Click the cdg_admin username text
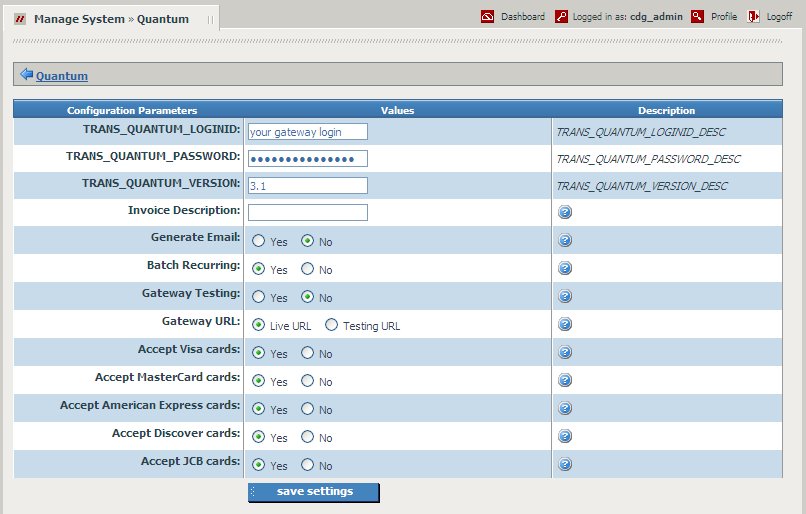Image resolution: width=806 pixels, height=514 pixels. click(x=656, y=17)
